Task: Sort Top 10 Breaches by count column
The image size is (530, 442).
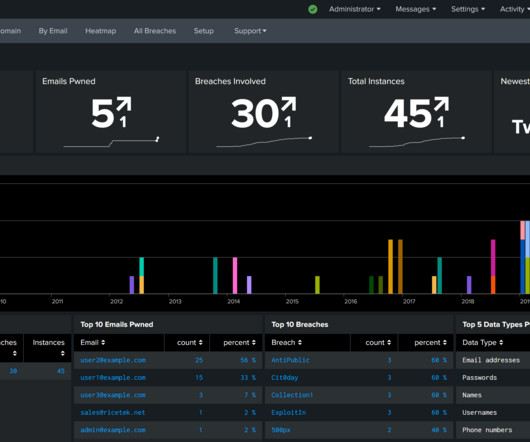Action: pyautogui.click(x=378, y=343)
